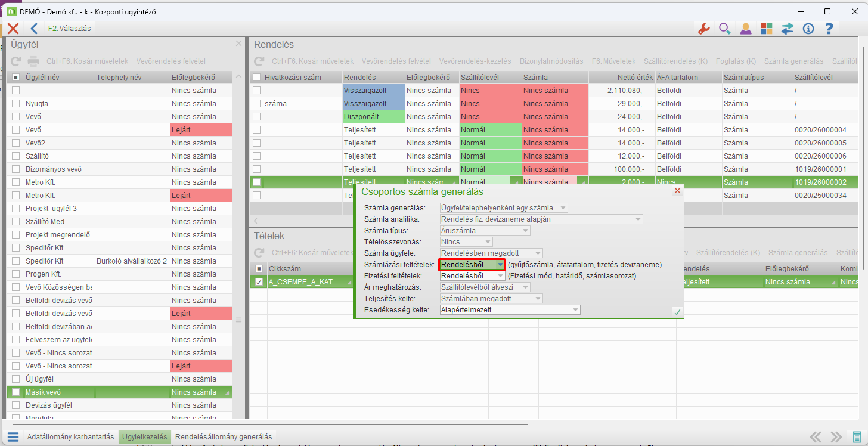Open the Esedékesség kelte dropdown
This screenshot has width=868, height=446.
(575, 310)
